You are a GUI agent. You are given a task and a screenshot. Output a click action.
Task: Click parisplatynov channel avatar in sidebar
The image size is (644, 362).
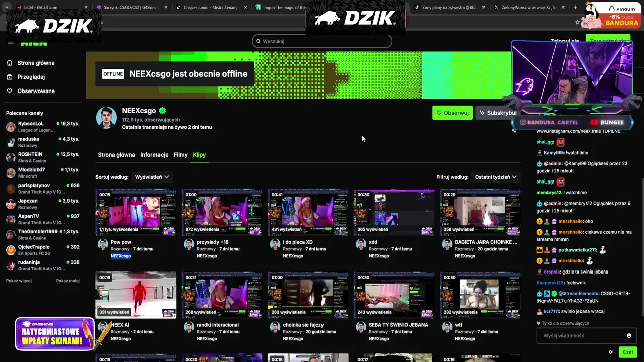pyautogui.click(x=11, y=189)
